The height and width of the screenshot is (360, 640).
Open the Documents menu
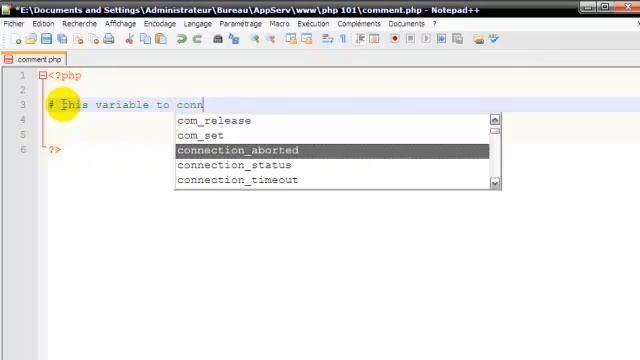coord(406,24)
